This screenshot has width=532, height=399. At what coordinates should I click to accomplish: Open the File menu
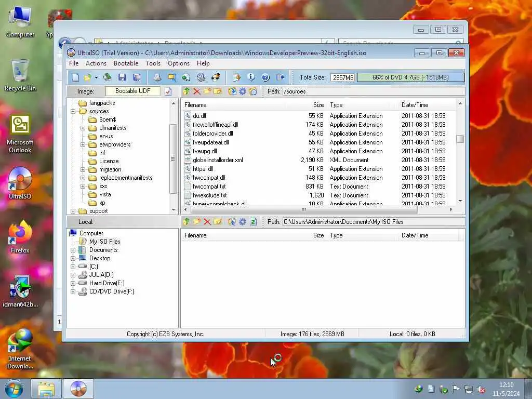click(74, 63)
